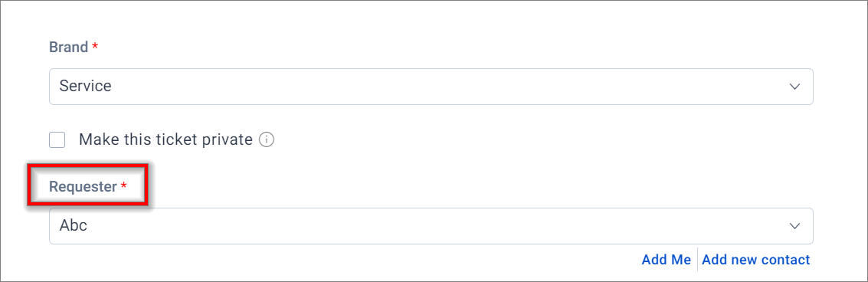Image resolution: width=868 pixels, height=282 pixels.
Task: Open the Brand combo box showing Service
Action: click(431, 87)
